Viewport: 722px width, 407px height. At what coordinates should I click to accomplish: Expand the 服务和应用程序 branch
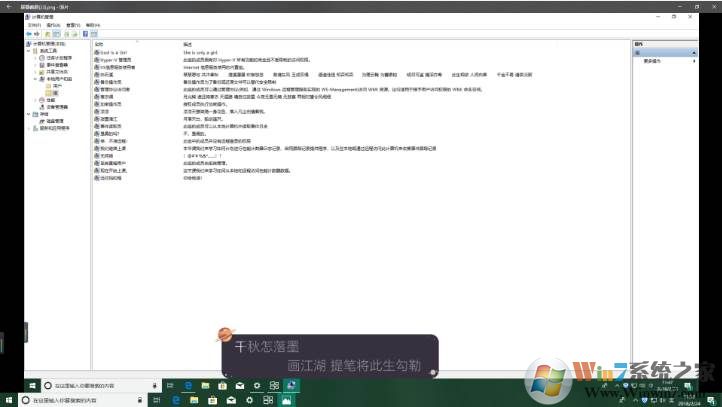pos(29,128)
